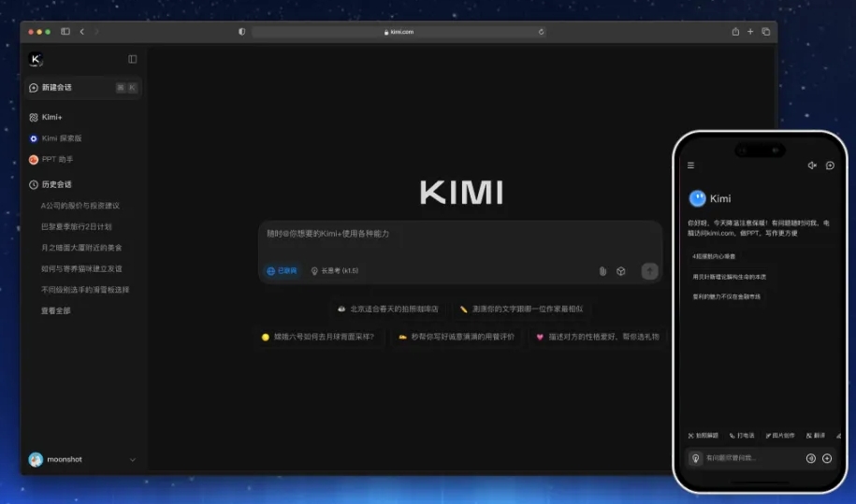This screenshot has height=504, width=856.
Task: Tap 图片创作 shortcut on phone
Action: pos(780,436)
